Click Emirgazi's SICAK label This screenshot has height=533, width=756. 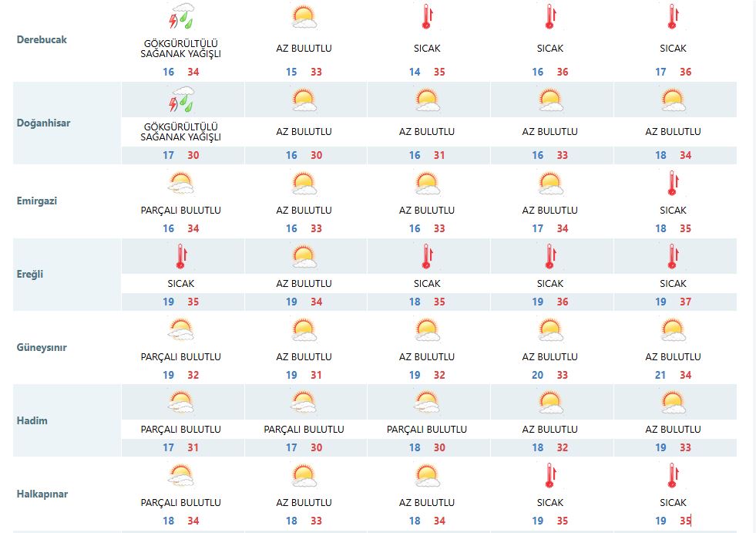point(673,211)
